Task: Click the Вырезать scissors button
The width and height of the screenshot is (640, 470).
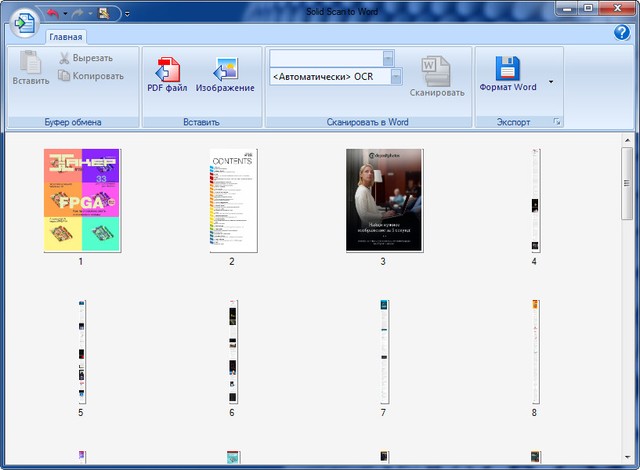Action: click(85, 58)
